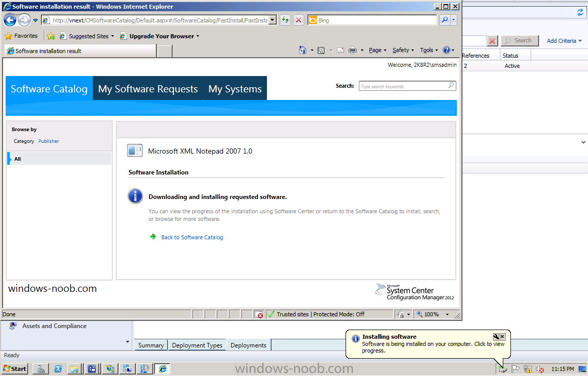Click the Bing search magnifier button
This screenshot has width=588, height=376.
[x=445, y=20]
